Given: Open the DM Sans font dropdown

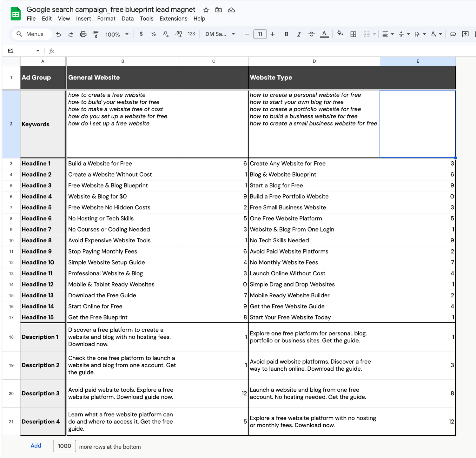Looking at the screenshot, I should click(220, 34).
